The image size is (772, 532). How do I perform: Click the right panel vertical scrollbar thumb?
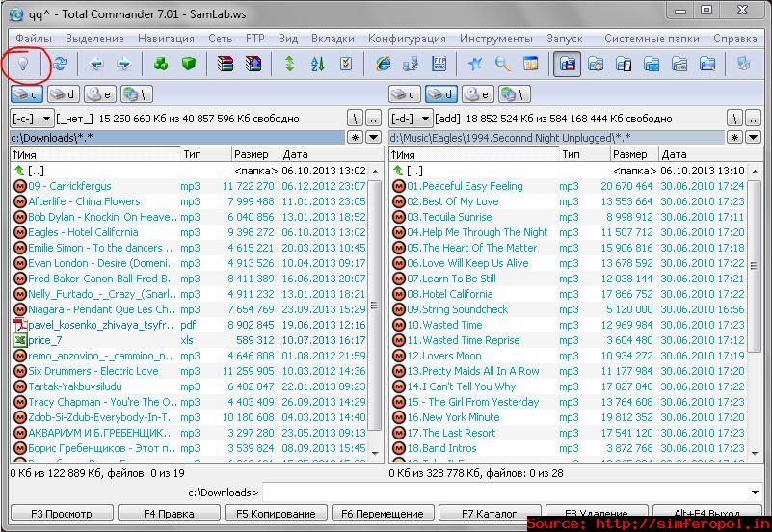754,266
